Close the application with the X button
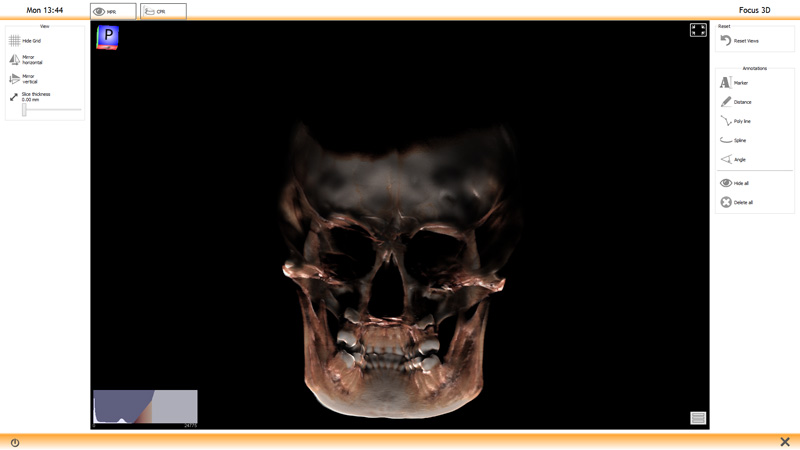 coord(785,442)
